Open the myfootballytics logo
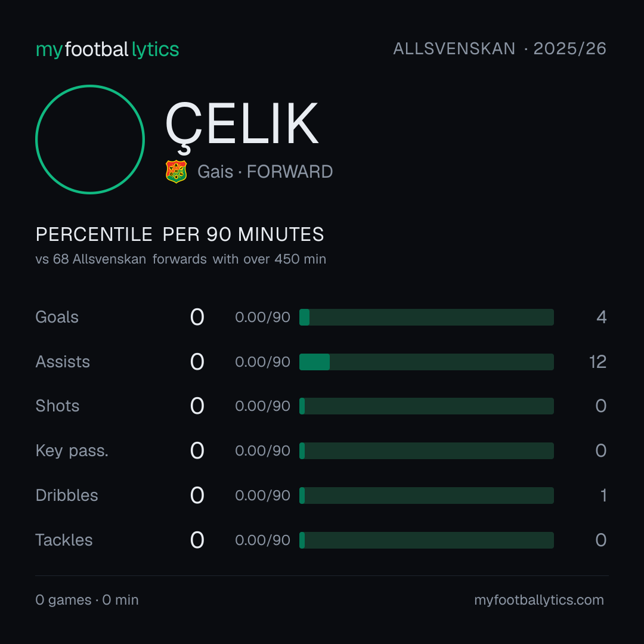This screenshot has height=644, width=644. tap(107, 49)
